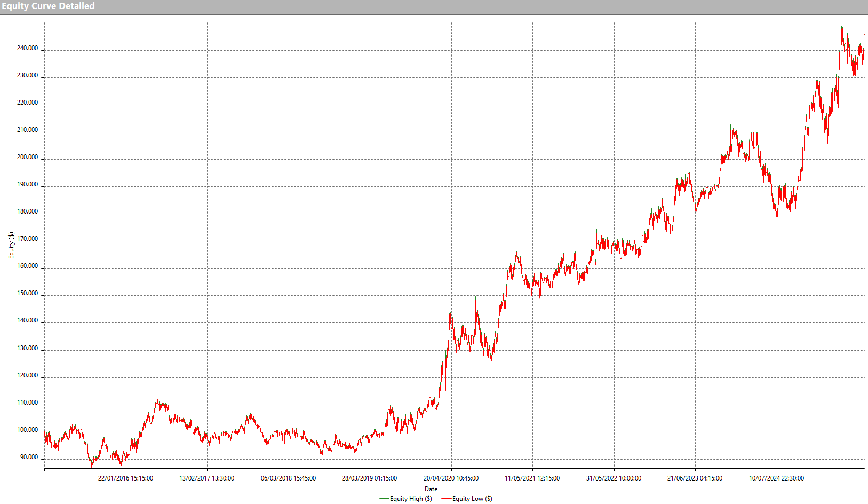
Task: Select the 22/01/2016 15:15:00 date label
Action: 125,478
